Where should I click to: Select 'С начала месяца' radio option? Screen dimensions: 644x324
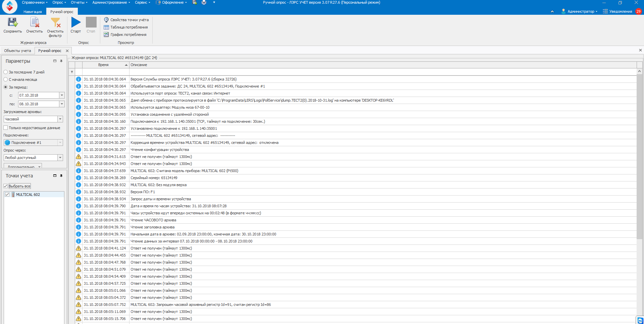click(x=20, y=79)
